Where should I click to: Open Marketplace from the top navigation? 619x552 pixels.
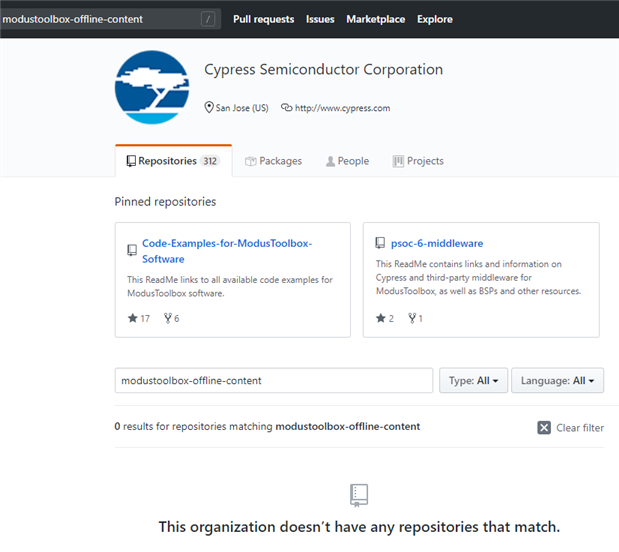(375, 19)
